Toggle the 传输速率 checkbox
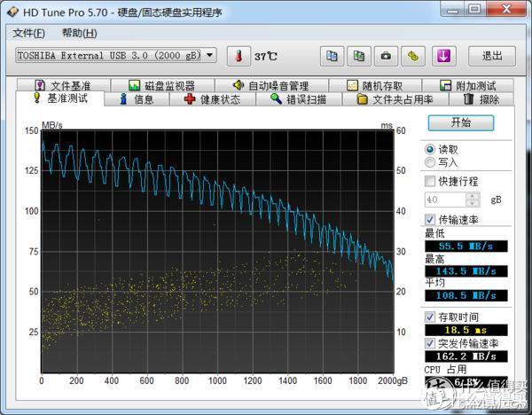 coord(430,220)
